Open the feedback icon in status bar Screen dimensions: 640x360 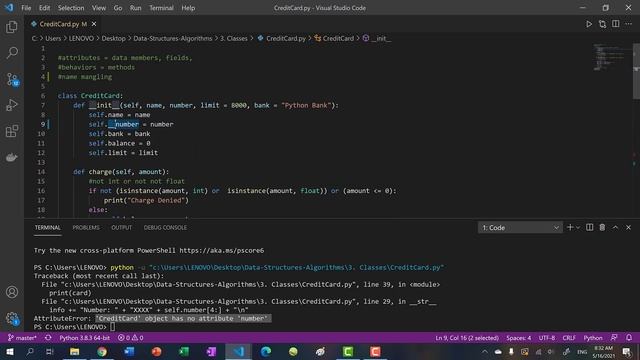tap(614, 338)
